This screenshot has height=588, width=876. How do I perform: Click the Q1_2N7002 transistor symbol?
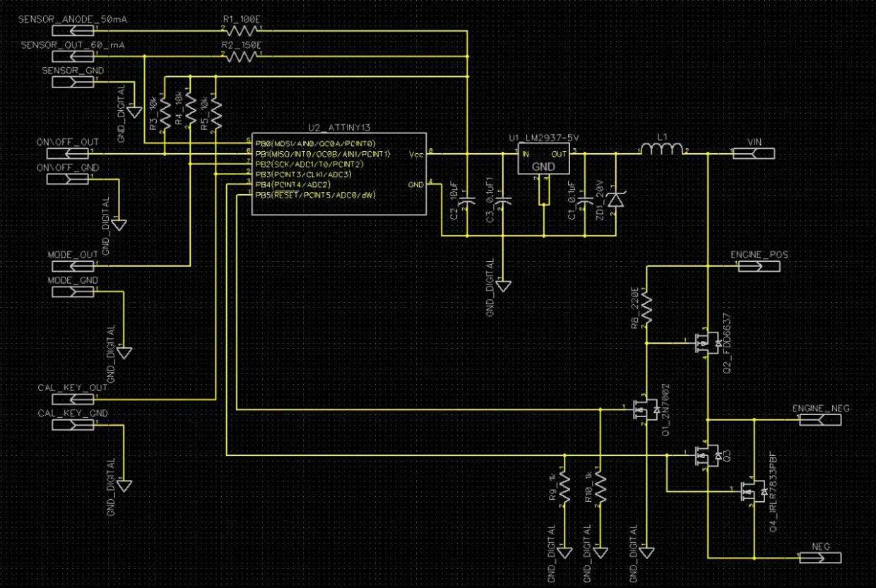pyautogui.click(x=646, y=410)
